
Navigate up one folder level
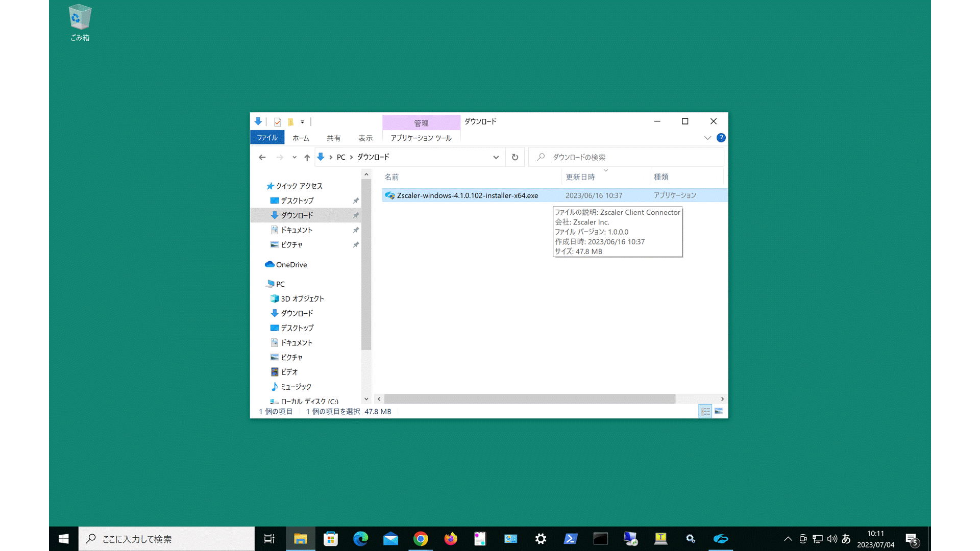pyautogui.click(x=306, y=157)
